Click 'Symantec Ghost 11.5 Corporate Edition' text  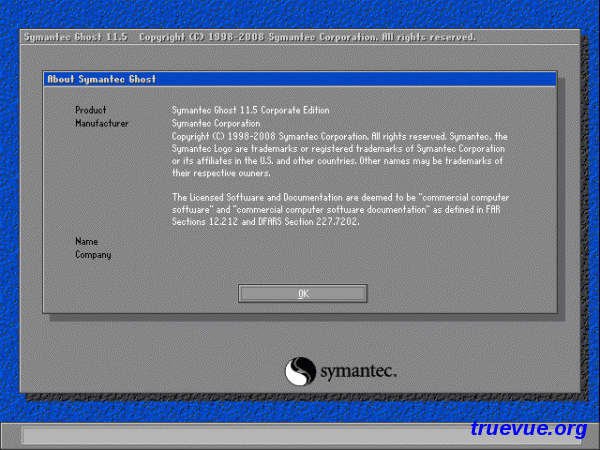point(250,110)
